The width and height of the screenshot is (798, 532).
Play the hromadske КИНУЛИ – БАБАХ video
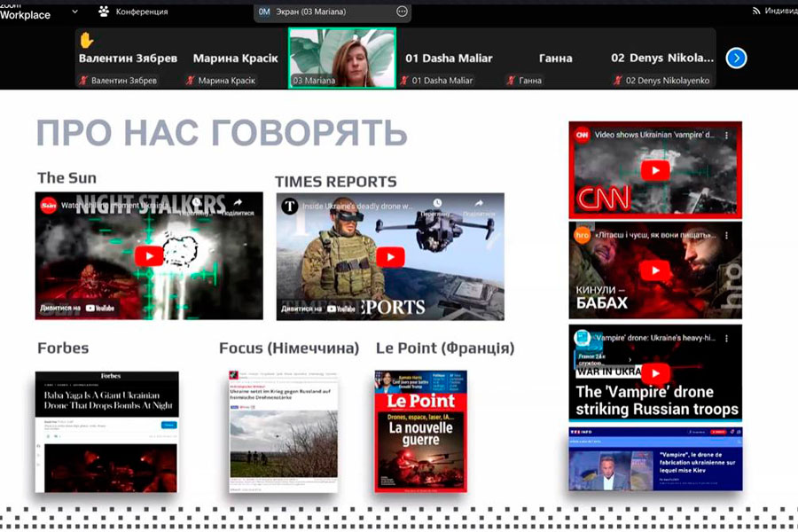pos(655,270)
